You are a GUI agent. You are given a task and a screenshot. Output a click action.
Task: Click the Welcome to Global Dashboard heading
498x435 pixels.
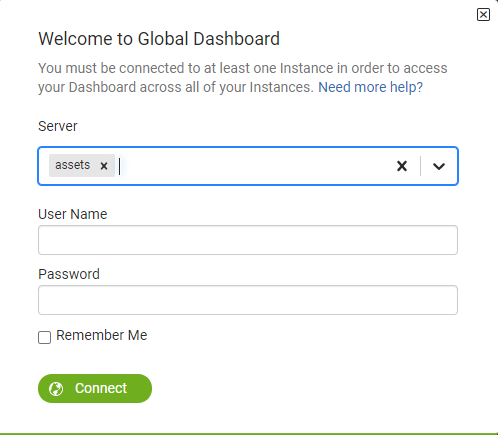click(x=159, y=39)
